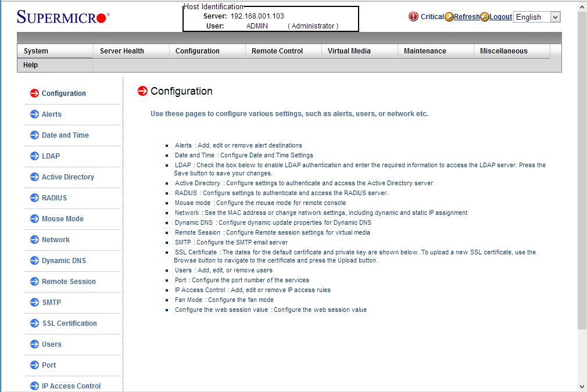The image size is (587, 392).
Task: Open the Mouse Mode sidebar link
Action: (63, 219)
